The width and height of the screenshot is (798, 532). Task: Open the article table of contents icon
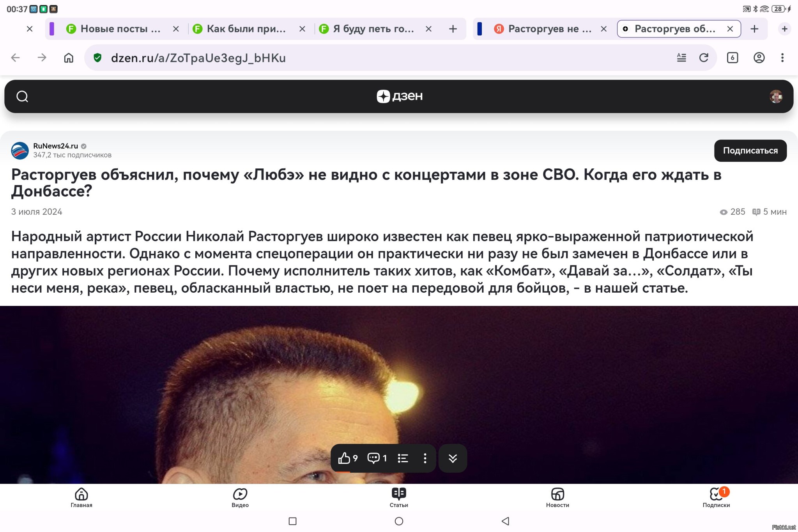(x=403, y=458)
